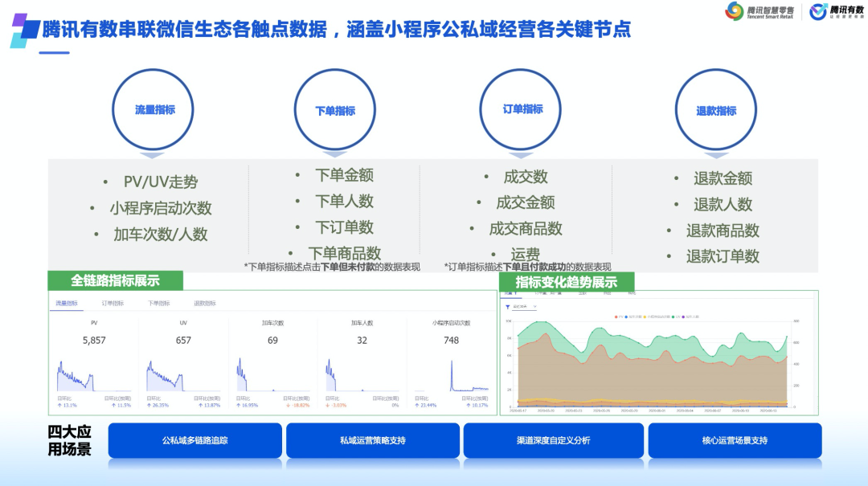Open the 下单指标 tab in the dashboard

pos(159,304)
